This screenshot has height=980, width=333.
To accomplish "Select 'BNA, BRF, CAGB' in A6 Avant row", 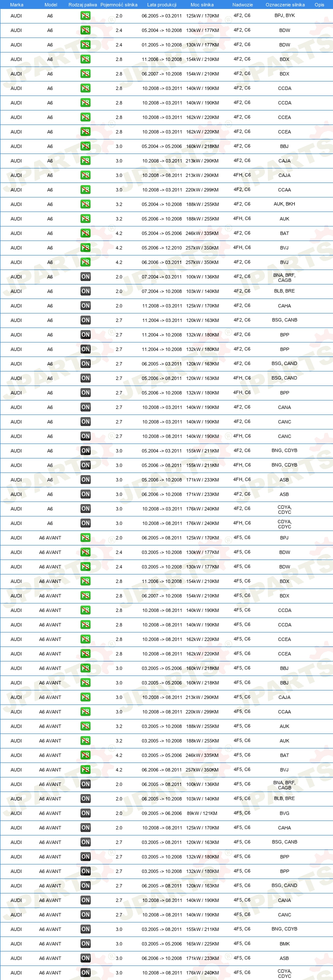I will pyautogui.click(x=284, y=785).
